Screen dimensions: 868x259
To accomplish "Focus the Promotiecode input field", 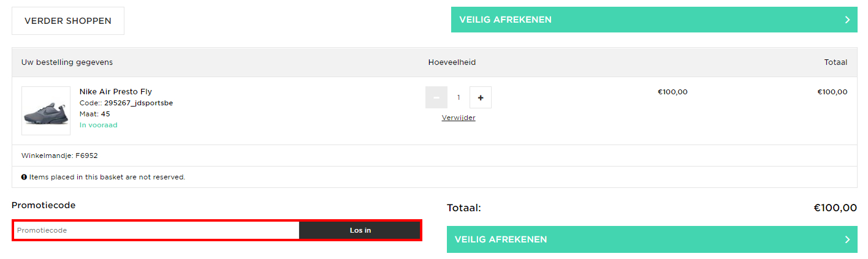I will click(x=156, y=230).
